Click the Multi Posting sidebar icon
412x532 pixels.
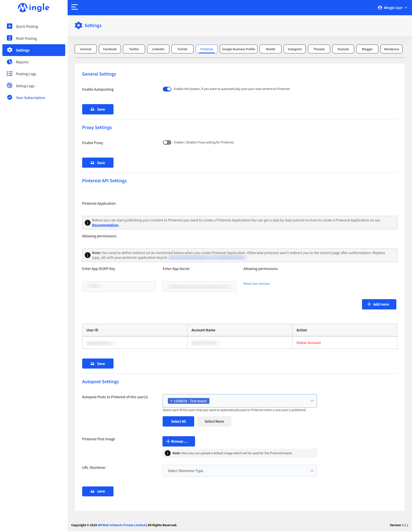[x=9, y=38]
